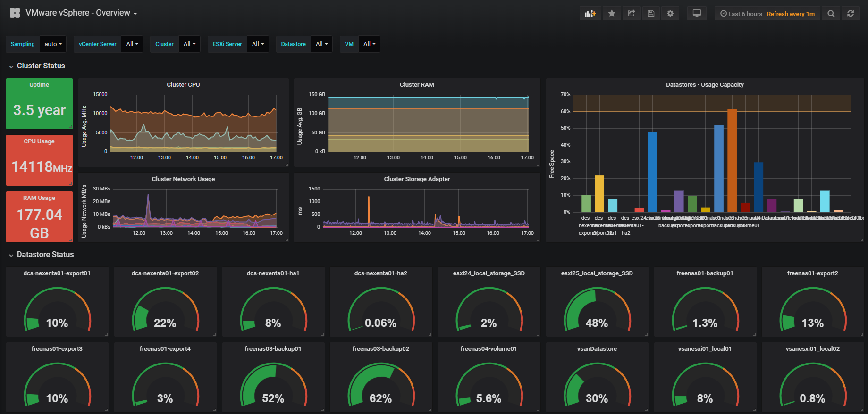Viewport: 868px width, 414px height.
Task: Click esxi24_local_storage_SSD panel title
Action: click(489, 273)
